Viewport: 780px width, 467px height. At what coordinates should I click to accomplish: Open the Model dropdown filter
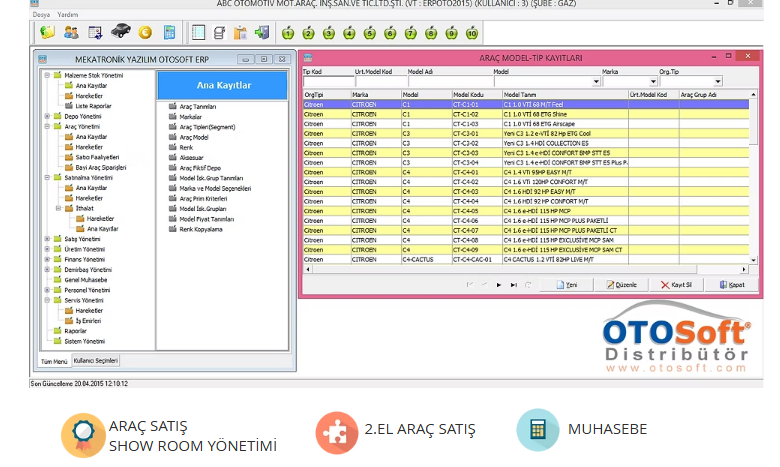coord(596,82)
